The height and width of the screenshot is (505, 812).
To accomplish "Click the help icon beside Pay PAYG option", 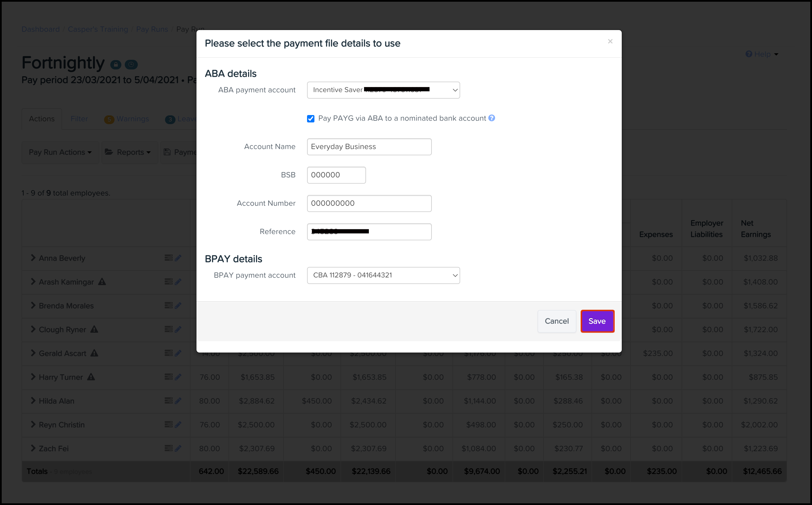I will coord(492,118).
